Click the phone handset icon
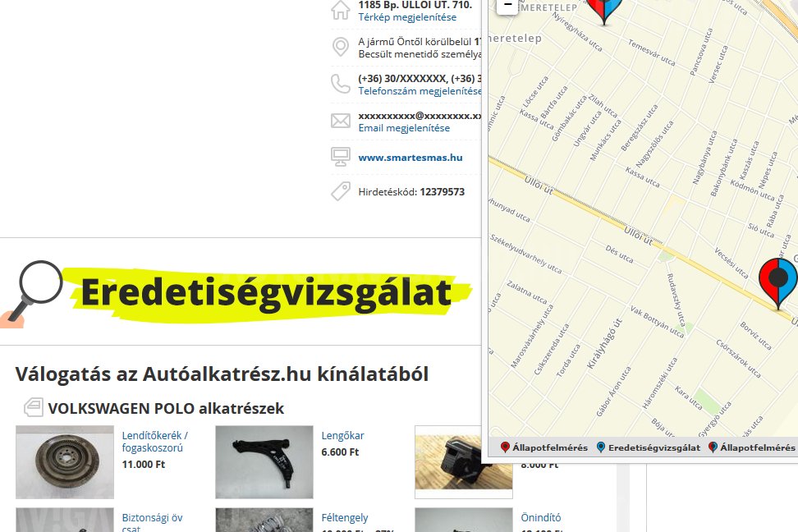This screenshot has width=798, height=532. (340, 84)
